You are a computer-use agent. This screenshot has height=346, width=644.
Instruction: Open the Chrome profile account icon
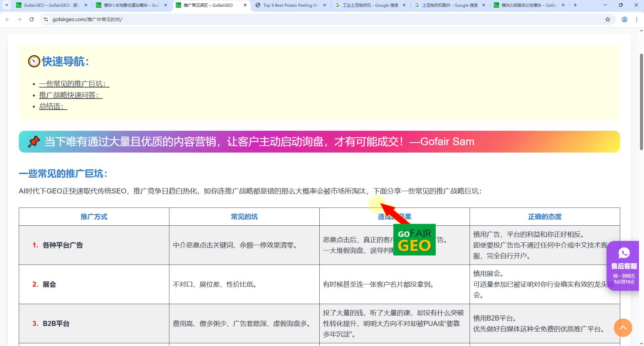(x=624, y=19)
